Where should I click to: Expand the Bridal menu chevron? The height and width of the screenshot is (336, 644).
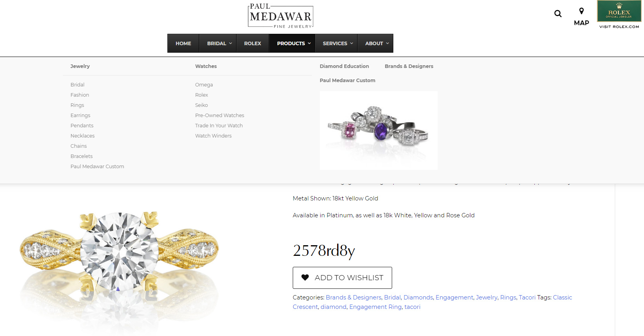231,43
